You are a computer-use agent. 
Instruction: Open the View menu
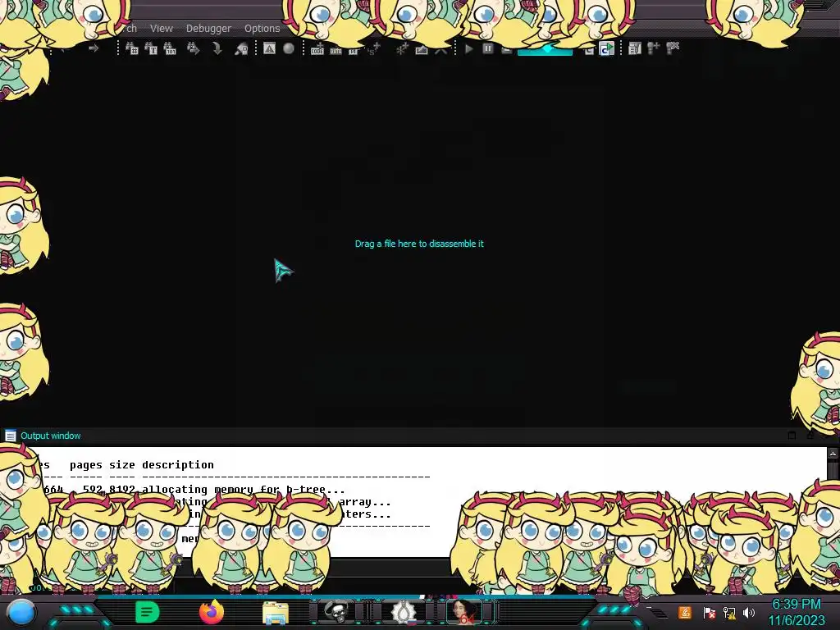(162, 29)
